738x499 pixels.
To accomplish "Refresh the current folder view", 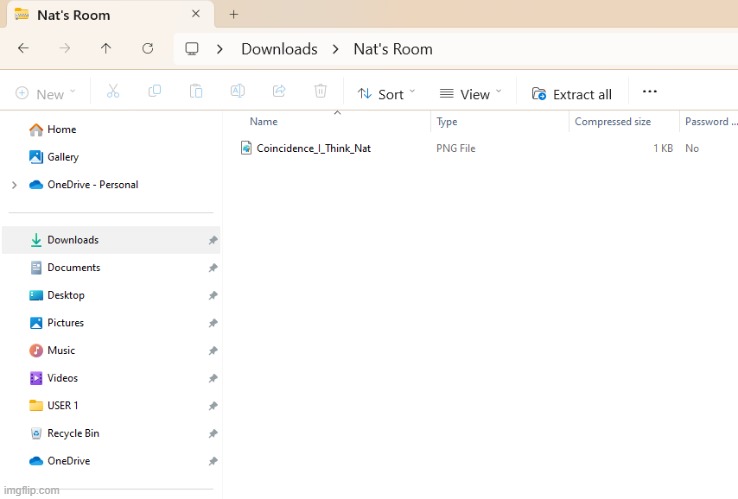I will coord(148,48).
